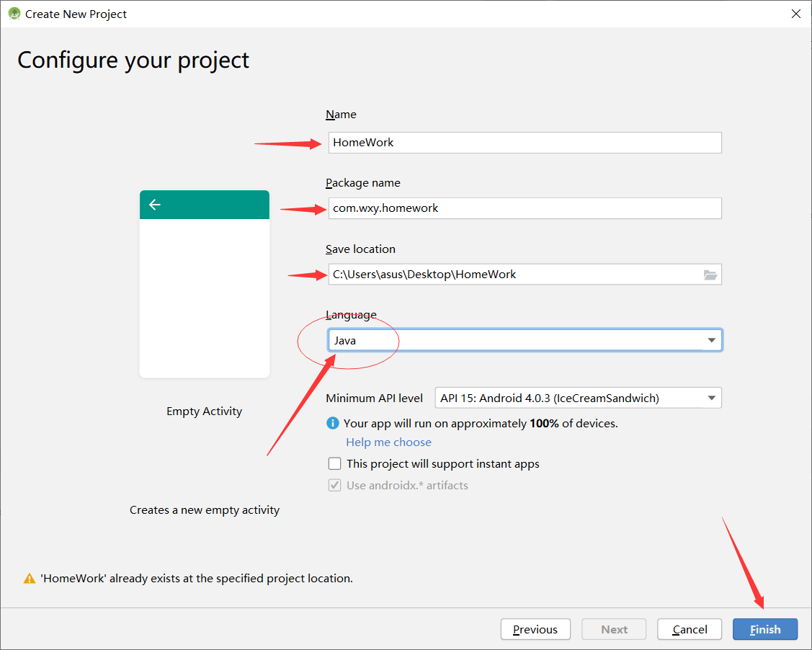Viewport: 812px width, 650px height.
Task: Click the Android Studio icon in title bar
Action: [14, 14]
